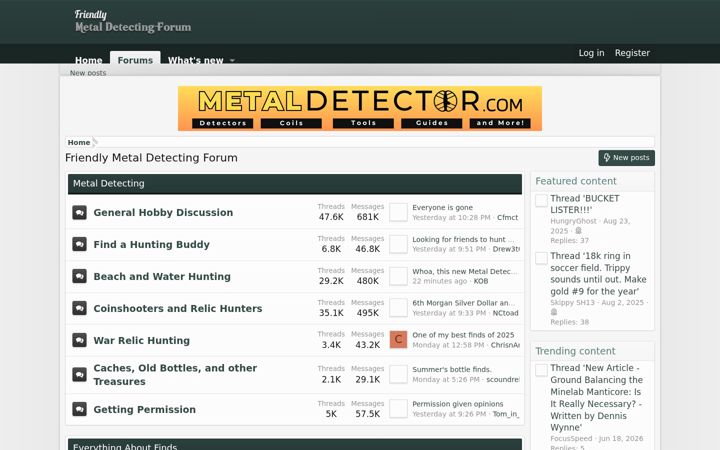This screenshot has height=450, width=720.
Task: Click the Find a Hunting Buddy forum icon
Action: (x=79, y=244)
